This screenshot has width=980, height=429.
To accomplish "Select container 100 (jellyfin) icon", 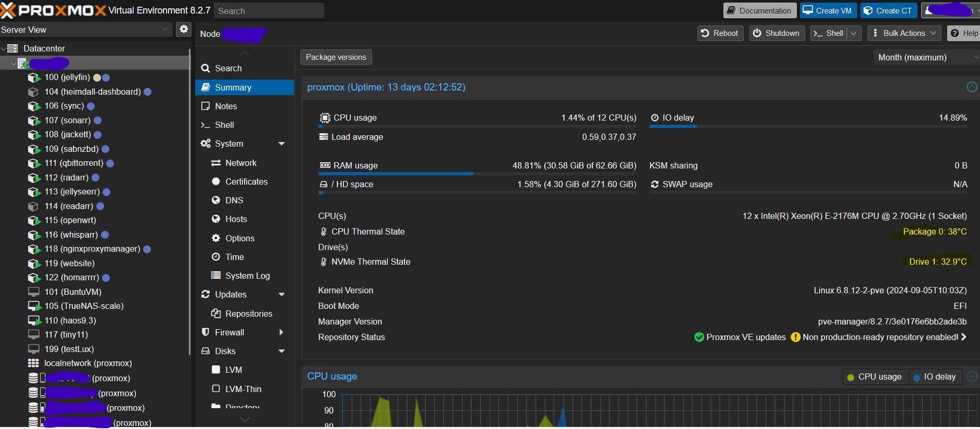I will coord(34,77).
